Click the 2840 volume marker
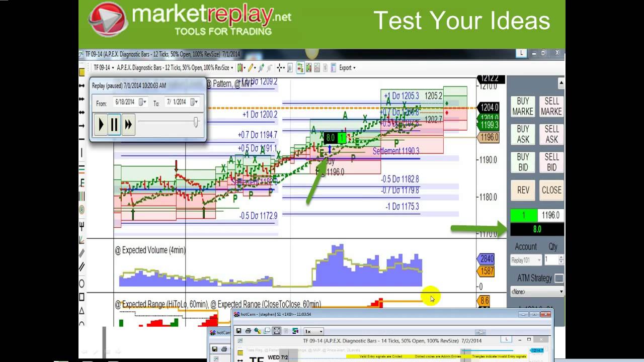Screen dimensions: 644x362 (487, 259)
